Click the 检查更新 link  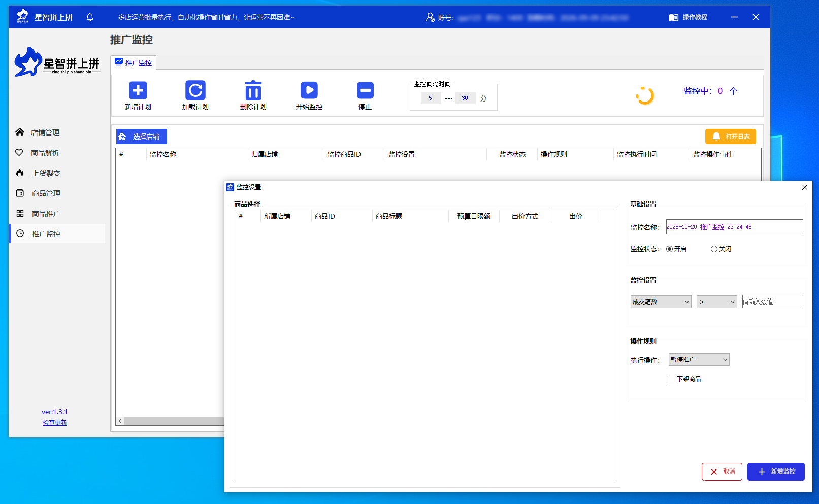coord(55,423)
